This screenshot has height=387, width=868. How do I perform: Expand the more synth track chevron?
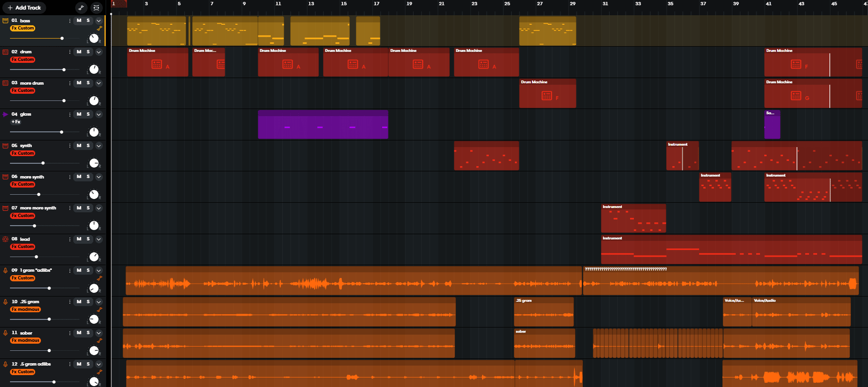click(99, 177)
